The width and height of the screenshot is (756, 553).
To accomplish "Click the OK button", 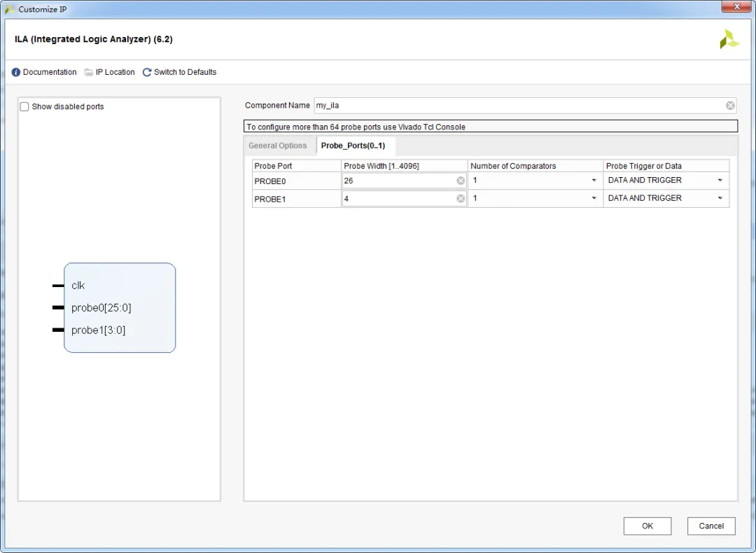I will pos(647,526).
